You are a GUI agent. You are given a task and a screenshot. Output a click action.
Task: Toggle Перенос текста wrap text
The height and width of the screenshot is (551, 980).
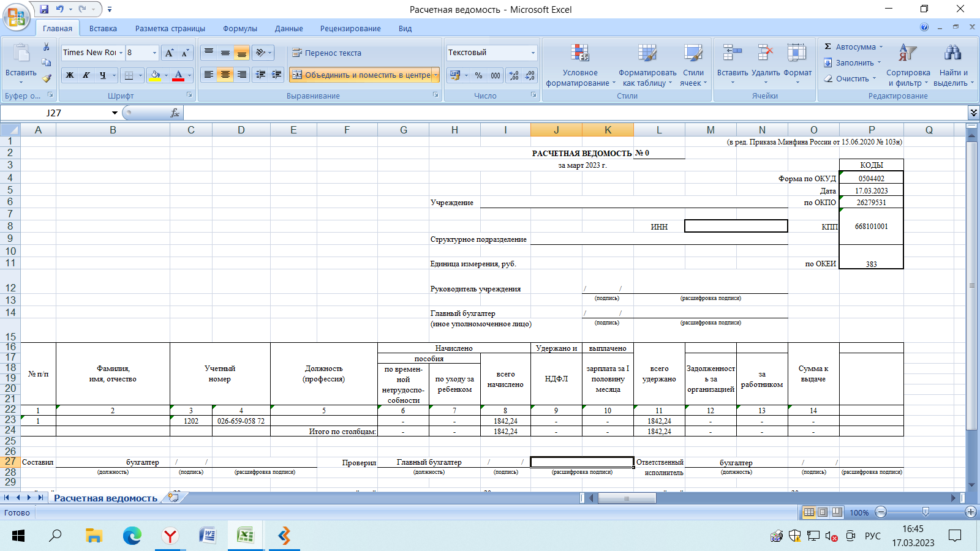click(326, 53)
